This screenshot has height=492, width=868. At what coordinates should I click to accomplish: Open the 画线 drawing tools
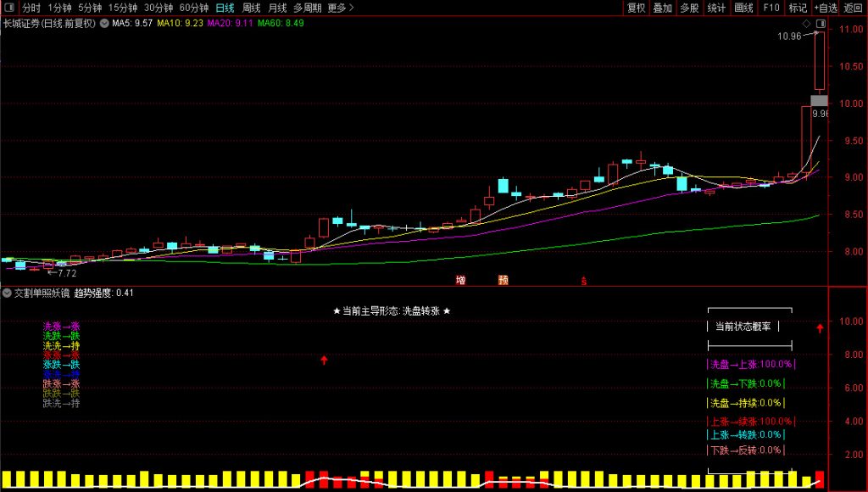[743, 8]
